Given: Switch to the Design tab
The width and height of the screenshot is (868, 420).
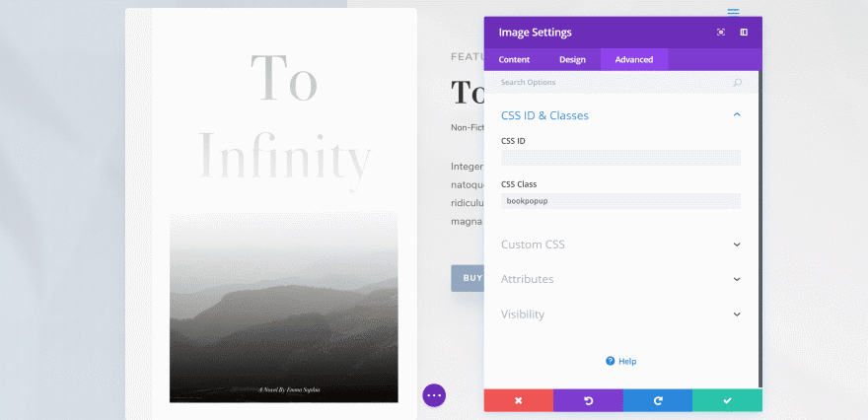Looking at the screenshot, I should click(x=572, y=60).
